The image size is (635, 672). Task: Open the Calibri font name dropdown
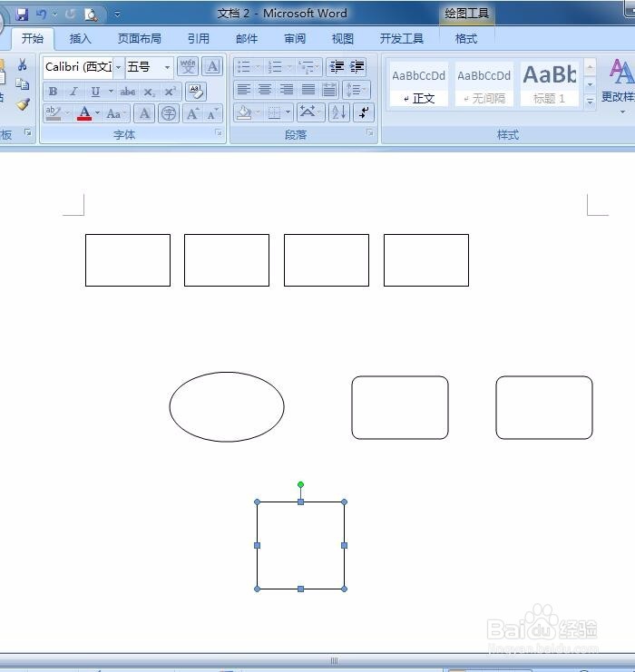118,68
